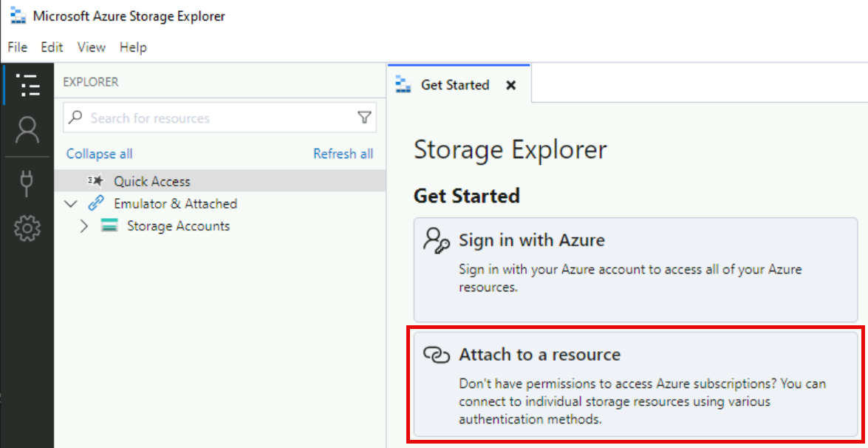Click the Emulator & Attached link icon
Image resolution: width=868 pixels, height=448 pixels.
pos(96,204)
